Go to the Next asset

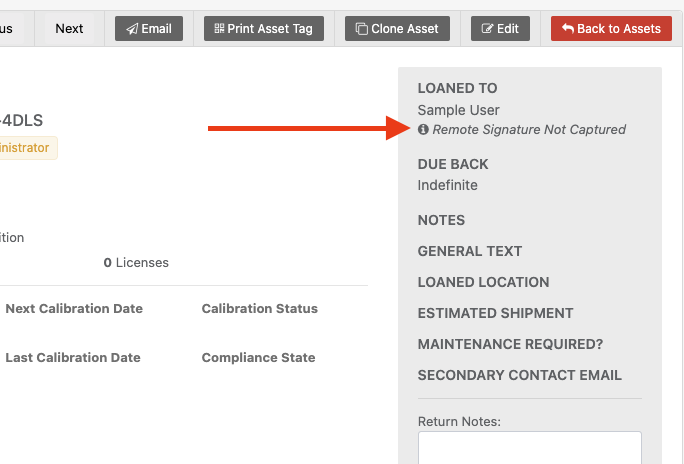pos(69,28)
